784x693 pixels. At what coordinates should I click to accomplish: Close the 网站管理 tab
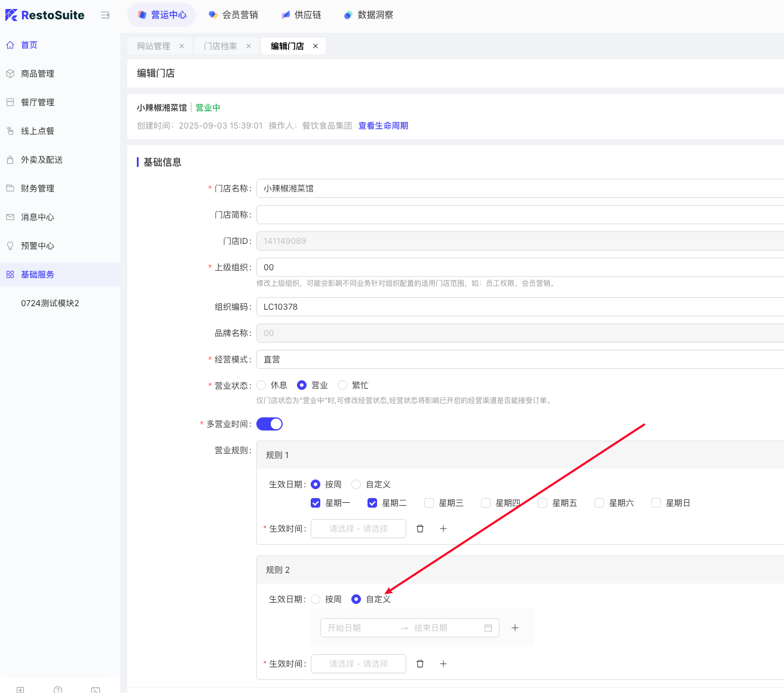point(182,46)
